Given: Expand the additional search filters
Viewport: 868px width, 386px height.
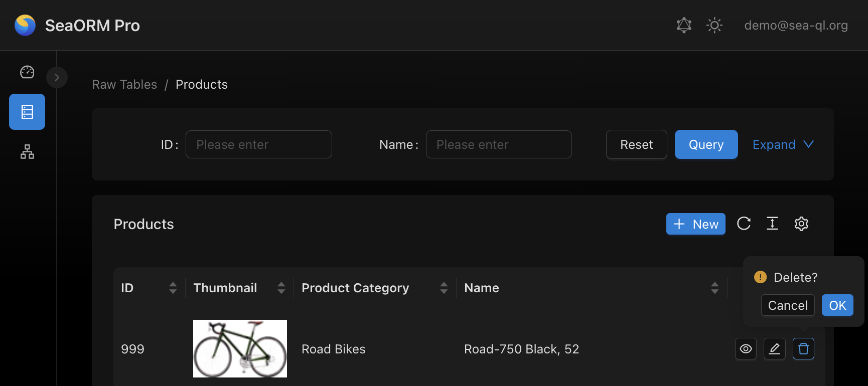Looking at the screenshot, I should pos(782,144).
